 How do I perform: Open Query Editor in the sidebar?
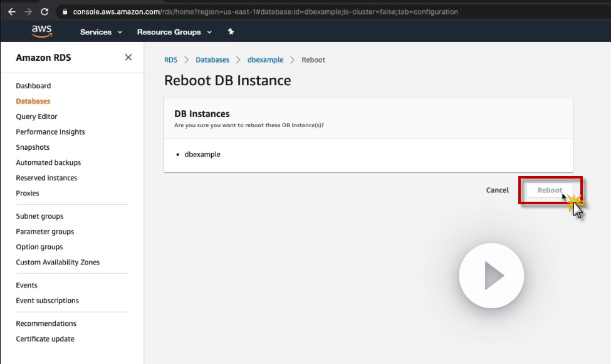tap(36, 117)
